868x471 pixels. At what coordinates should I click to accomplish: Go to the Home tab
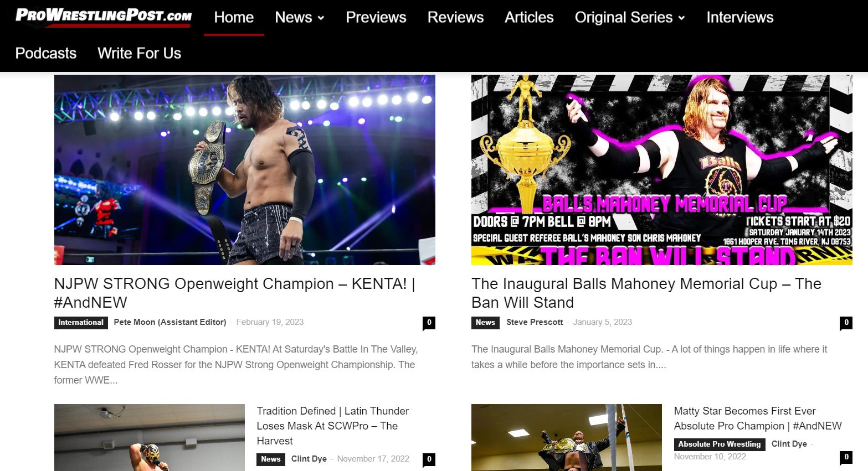(x=234, y=18)
